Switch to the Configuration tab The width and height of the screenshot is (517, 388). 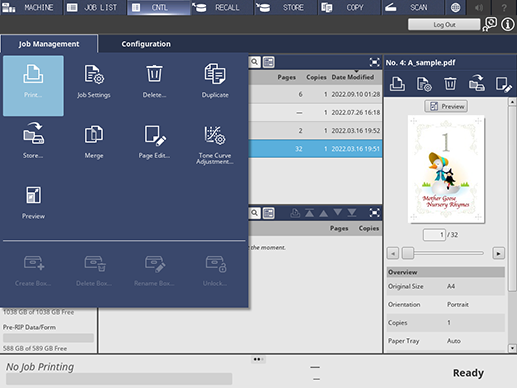pyautogui.click(x=146, y=44)
